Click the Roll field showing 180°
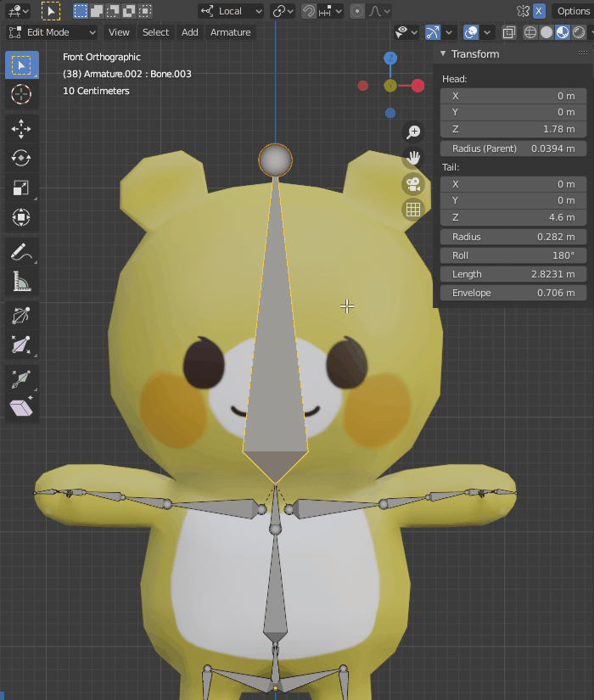Screen dimensions: 594x700 tap(513, 255)
